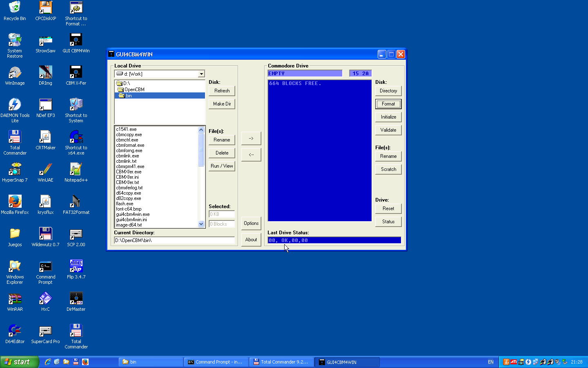
Task: Select the GUI CBM4Win desktop shortcut
Action: [76, 43]
